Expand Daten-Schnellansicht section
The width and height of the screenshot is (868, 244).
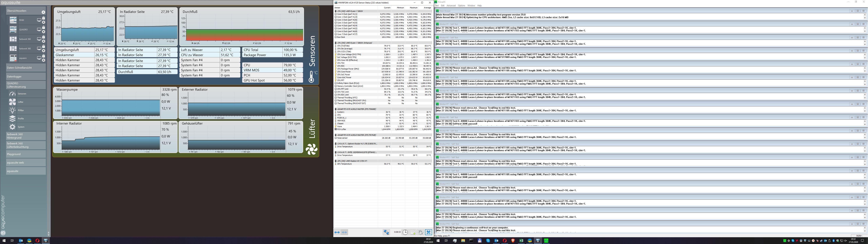point(26,68)
